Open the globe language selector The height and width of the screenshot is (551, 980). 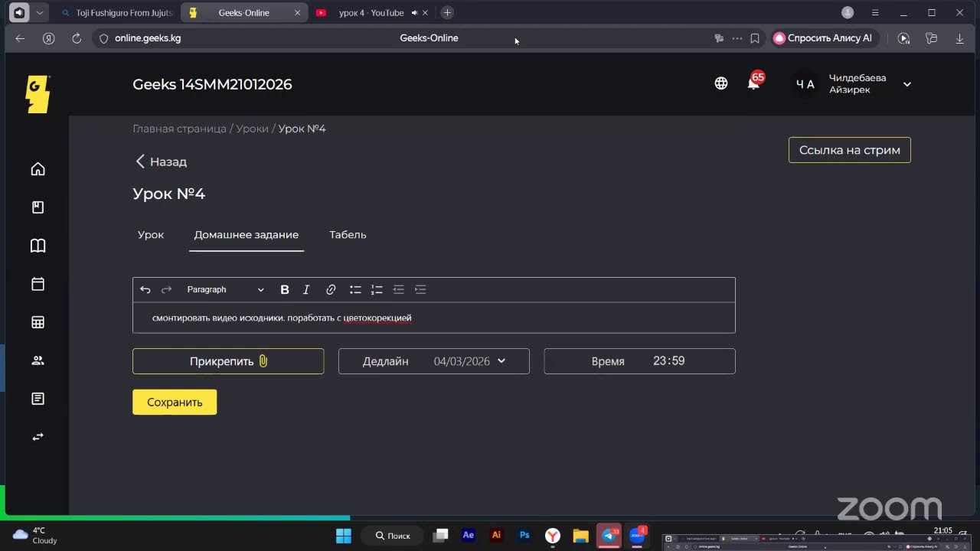[721, 83]
